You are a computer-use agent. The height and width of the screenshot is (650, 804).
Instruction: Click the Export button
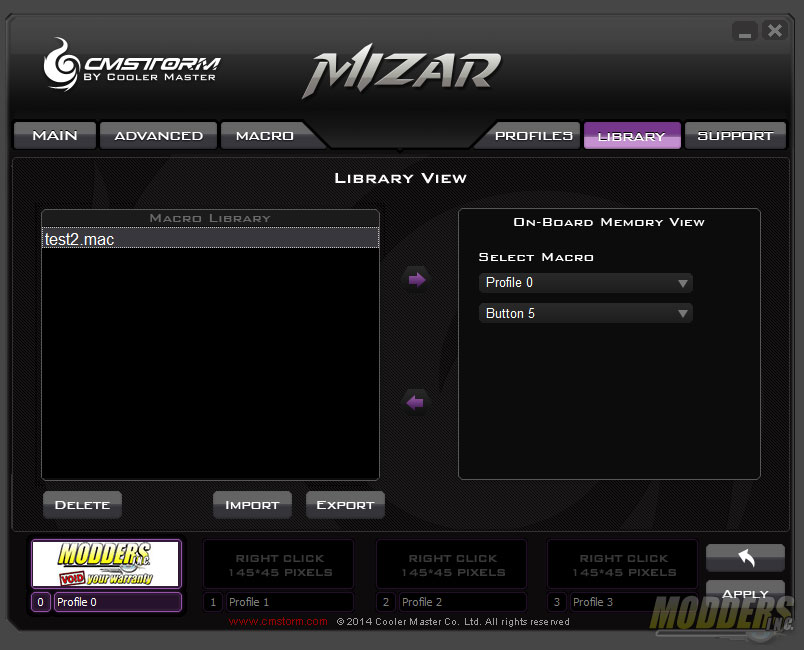coord(345,505)
